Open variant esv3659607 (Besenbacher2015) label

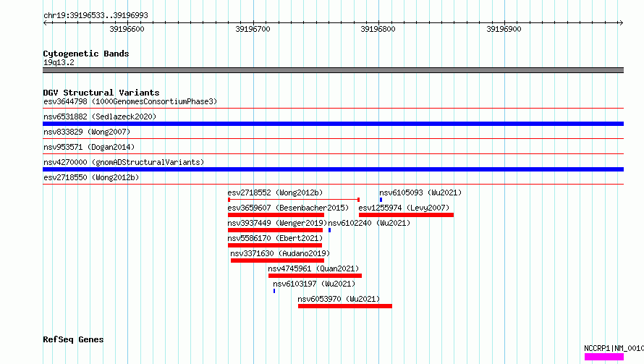[x=288, y=208]
